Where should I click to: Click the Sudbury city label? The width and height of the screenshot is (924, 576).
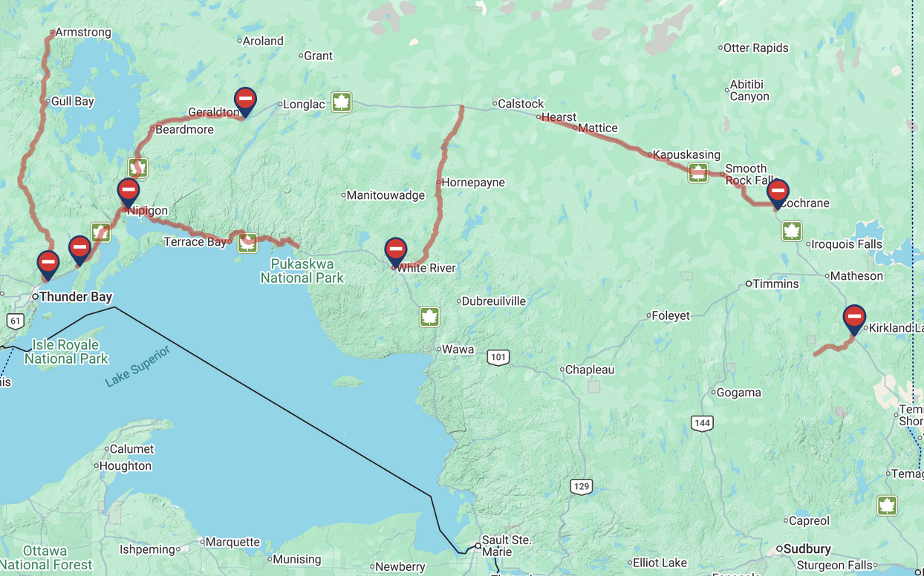point(807,549)
